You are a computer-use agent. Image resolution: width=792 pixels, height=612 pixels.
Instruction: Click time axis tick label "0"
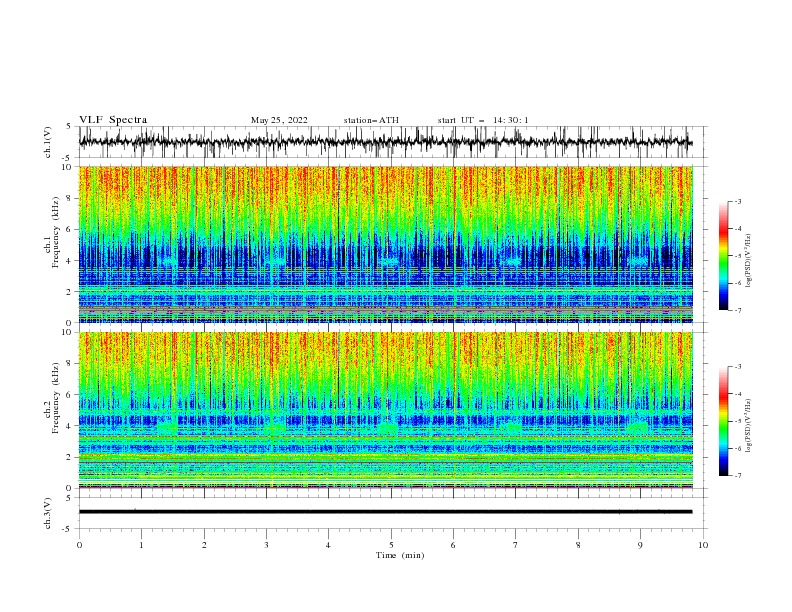click(x=79, y=545)
